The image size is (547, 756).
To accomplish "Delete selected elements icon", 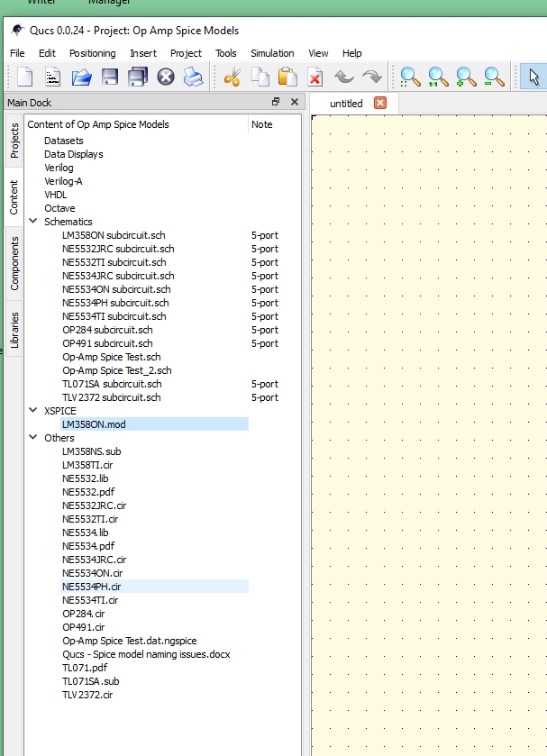I will pyautogui.click(x=315, y=77).
